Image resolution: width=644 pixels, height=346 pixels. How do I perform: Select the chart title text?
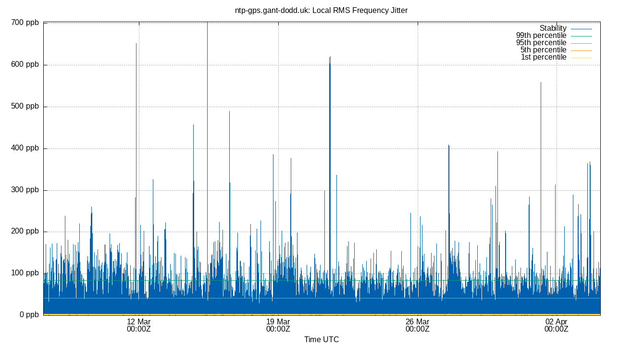pos(321,10)
